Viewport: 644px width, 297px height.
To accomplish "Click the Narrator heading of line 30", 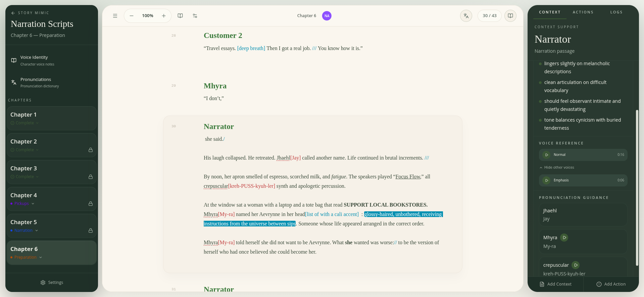I will coord(219,127).
